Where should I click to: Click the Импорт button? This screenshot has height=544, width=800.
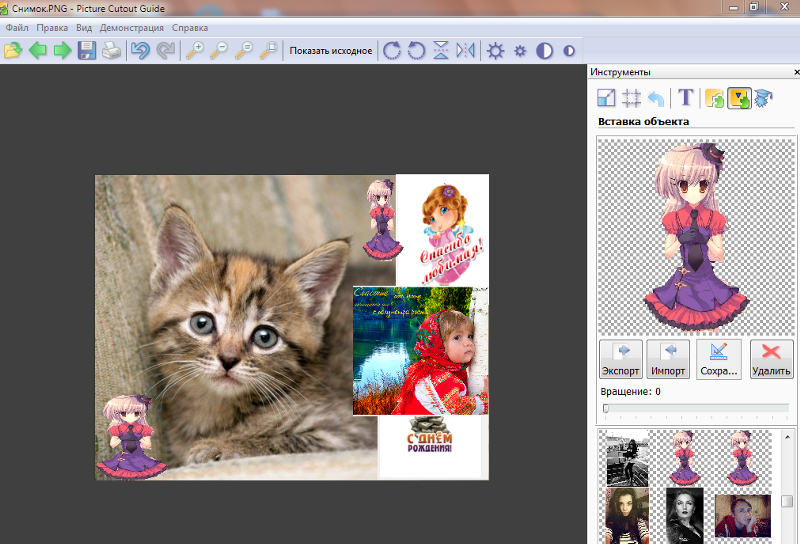point(668,359)
